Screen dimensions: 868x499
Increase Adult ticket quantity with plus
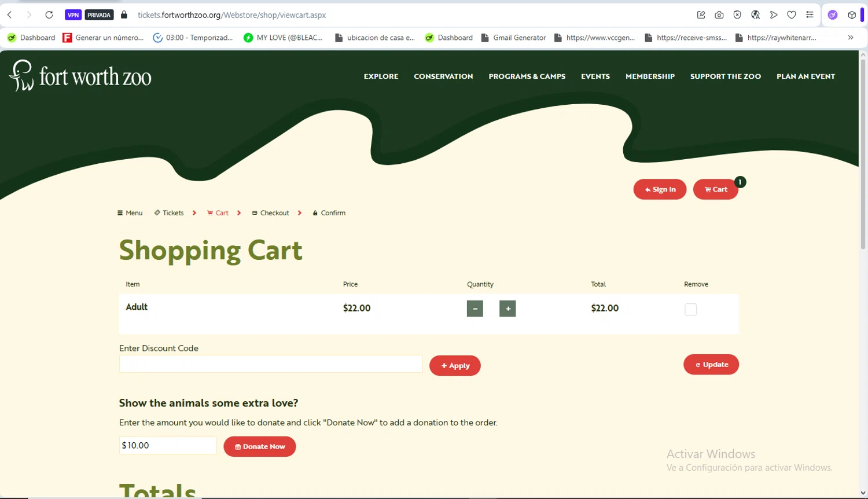[507, 309]
